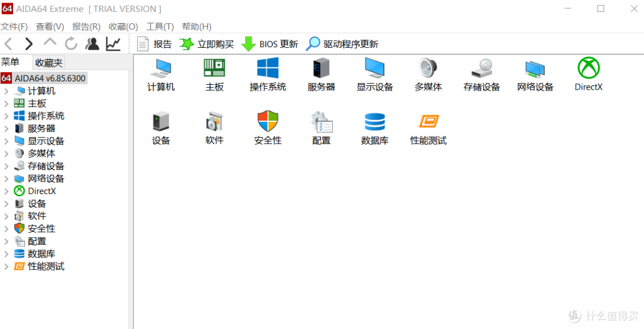
Task: Click the 报告 report toolbar button
Action: 154,44
